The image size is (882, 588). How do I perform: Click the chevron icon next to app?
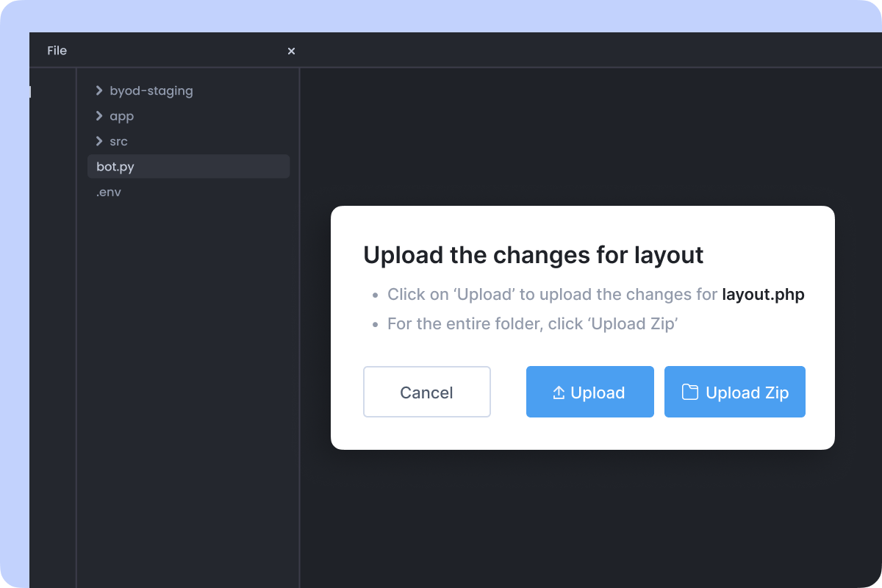pyautogui.click(x=99, y=115)
